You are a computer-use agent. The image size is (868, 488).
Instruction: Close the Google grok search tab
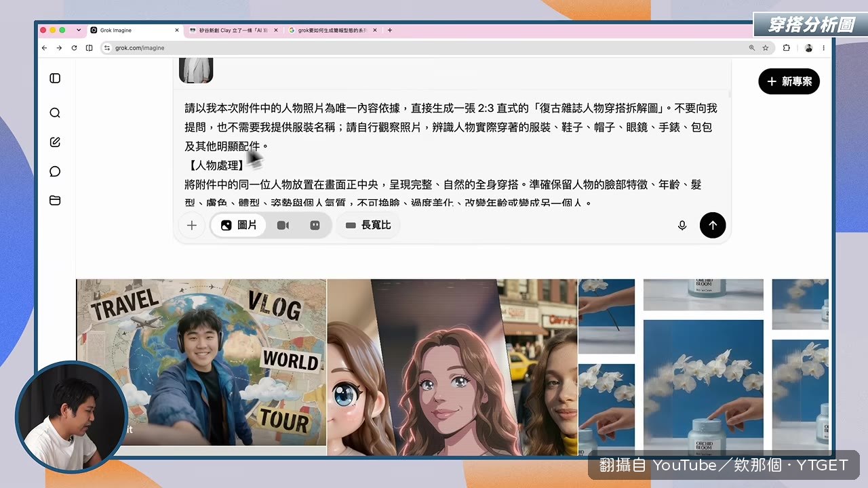coord(374,30)
